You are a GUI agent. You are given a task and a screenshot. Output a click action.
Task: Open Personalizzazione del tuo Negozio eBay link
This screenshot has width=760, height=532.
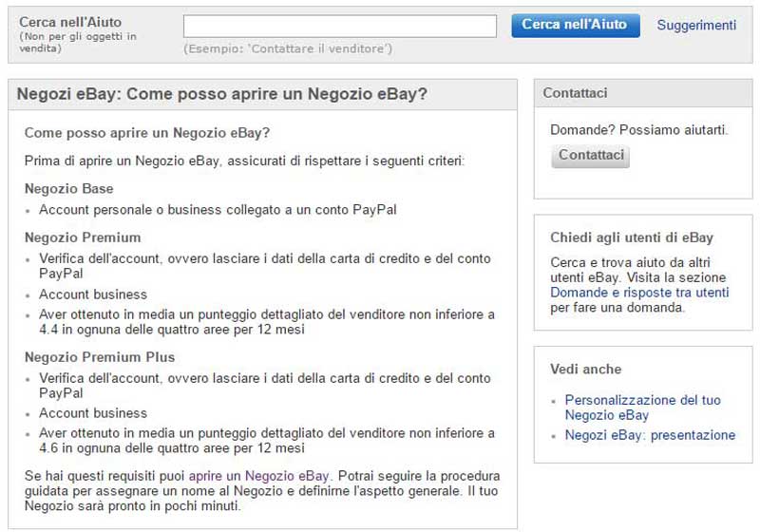click(x=643, y=408)
